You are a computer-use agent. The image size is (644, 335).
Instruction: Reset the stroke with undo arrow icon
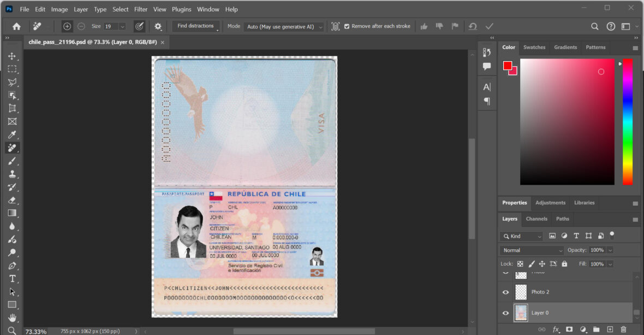pos(473,26)
